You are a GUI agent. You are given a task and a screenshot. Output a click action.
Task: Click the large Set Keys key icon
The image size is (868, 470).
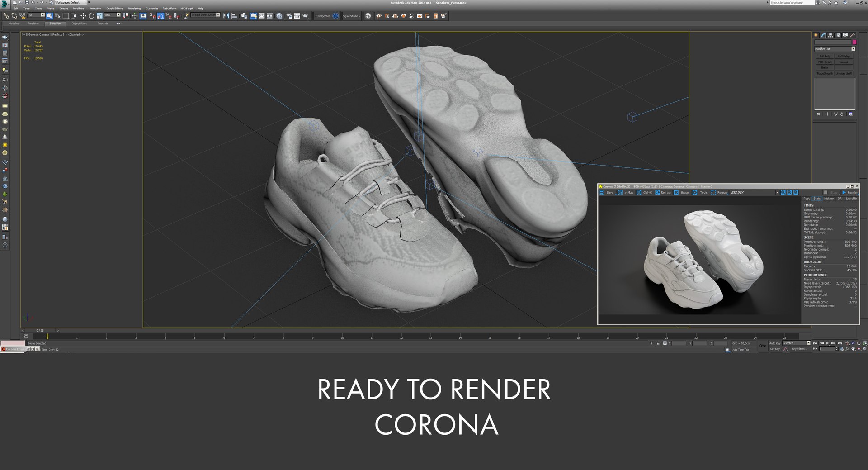tap(763, 346)
